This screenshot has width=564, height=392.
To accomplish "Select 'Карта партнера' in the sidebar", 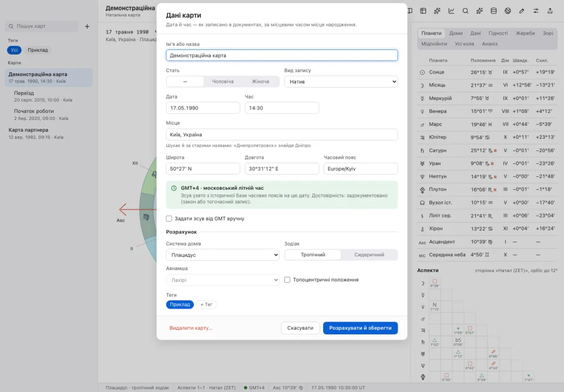I will (x=49, y=133).
